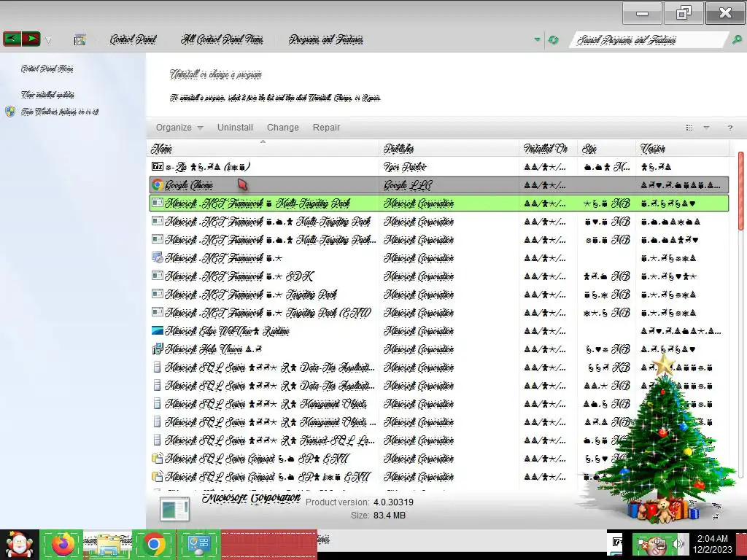747x560 pixels.
Task: Open the More view options dropdown arrow
Action: pos(706,128)
